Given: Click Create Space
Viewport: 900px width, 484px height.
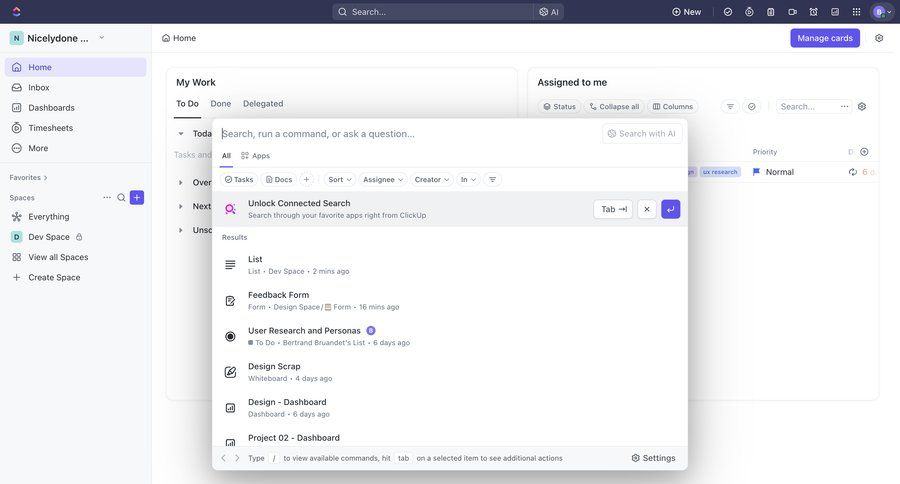Looking at the screenshot, I should (x=75, y=277).
